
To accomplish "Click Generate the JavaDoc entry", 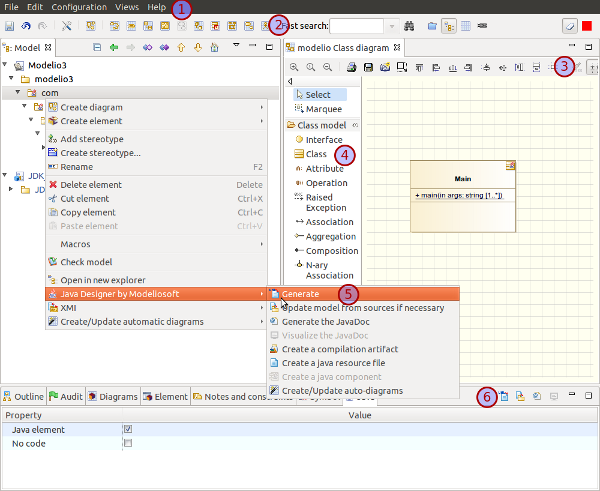I will click(x=363, y=322).
